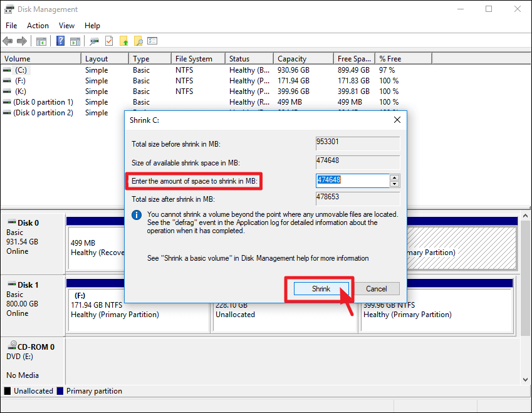
Task: Click the checklist settings toolbar icon
Action: (x=152, y=41)
